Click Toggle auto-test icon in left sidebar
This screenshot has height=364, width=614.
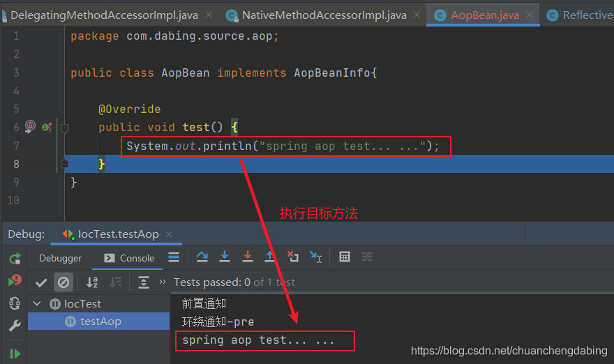pyautogui.click(x=15, y=303)
